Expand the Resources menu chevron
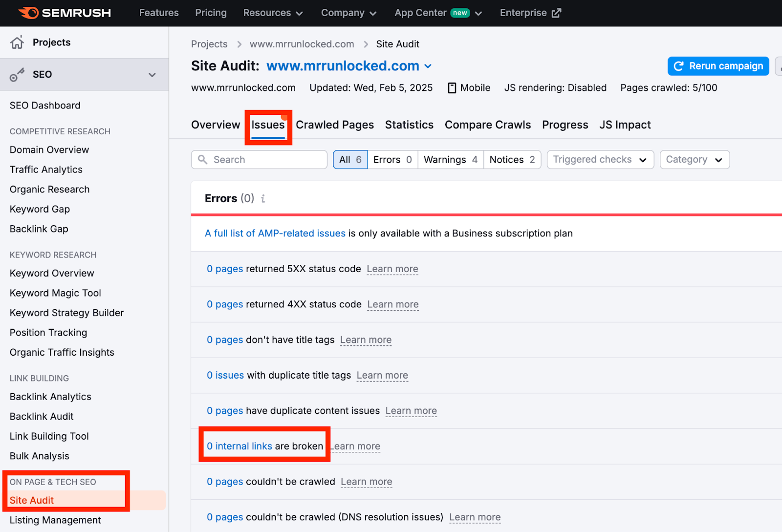Viewport: 782px width, 532px height. click(x=299, y=13)
